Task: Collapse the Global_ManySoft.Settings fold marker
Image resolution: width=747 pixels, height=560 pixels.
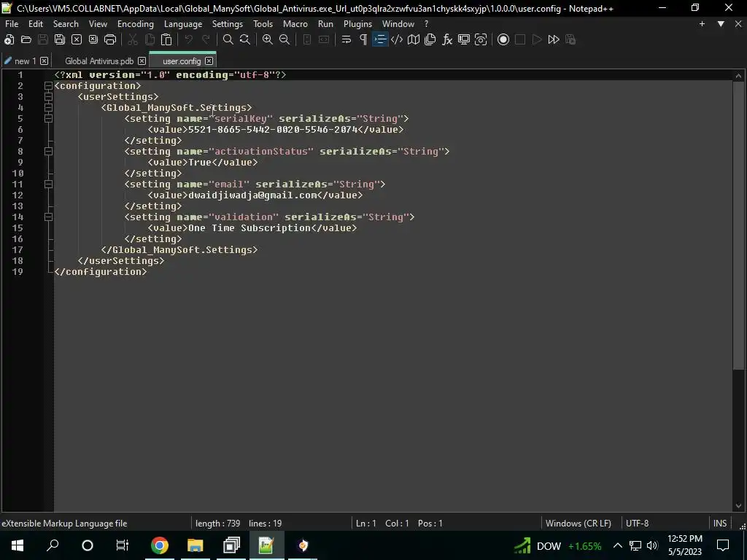Action: [x=48, y=108]
